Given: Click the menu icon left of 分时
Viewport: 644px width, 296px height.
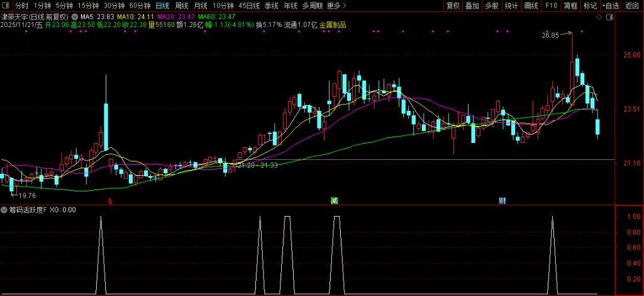Looking at the screenshot, I should (x=6, y=6).
